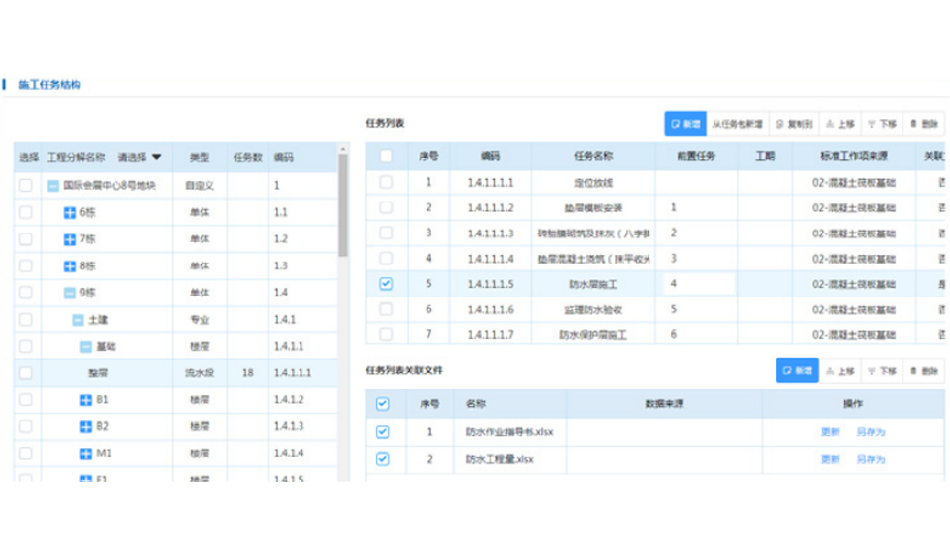Viewport: 950px width, 560px height.
Task: Click 删除 delete button in related files section
Action: tap(923, 370)
